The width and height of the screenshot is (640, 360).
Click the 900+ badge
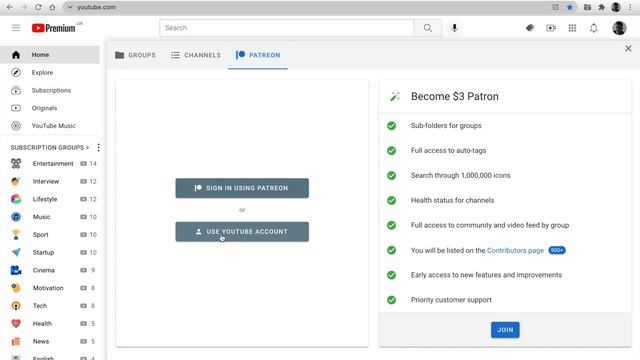coord(557,250)
